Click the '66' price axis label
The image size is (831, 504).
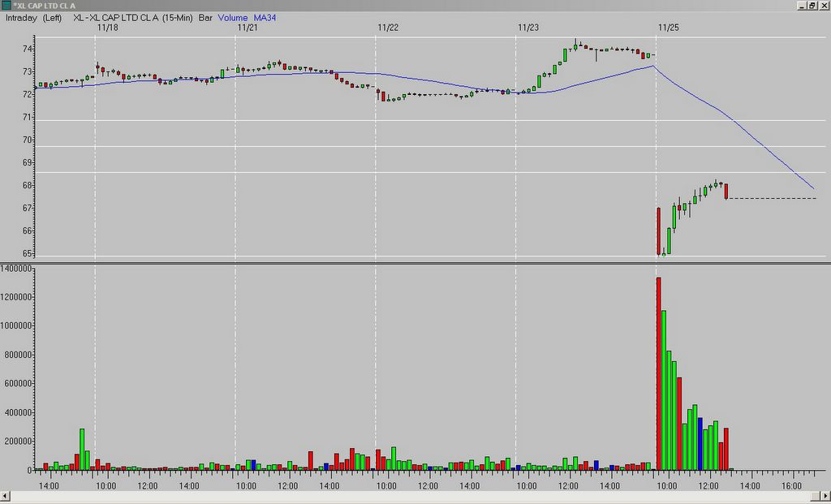(x=27, y=231)
